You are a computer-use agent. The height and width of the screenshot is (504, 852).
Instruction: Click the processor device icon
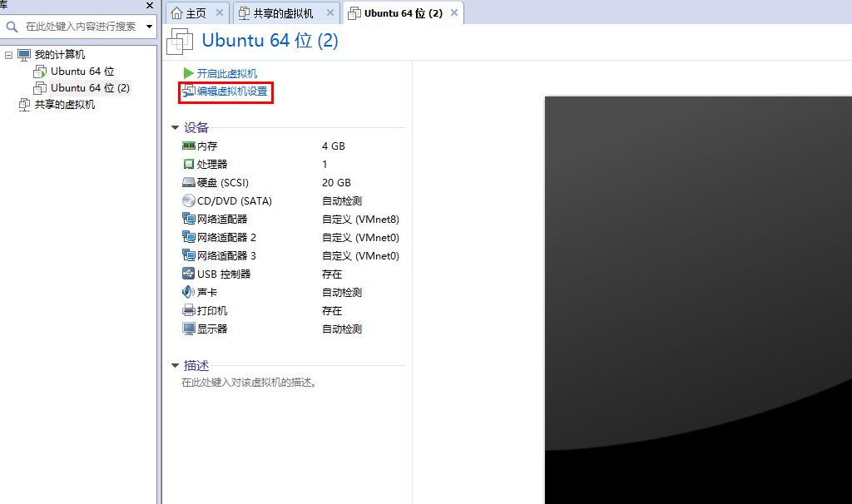[189, 164]
